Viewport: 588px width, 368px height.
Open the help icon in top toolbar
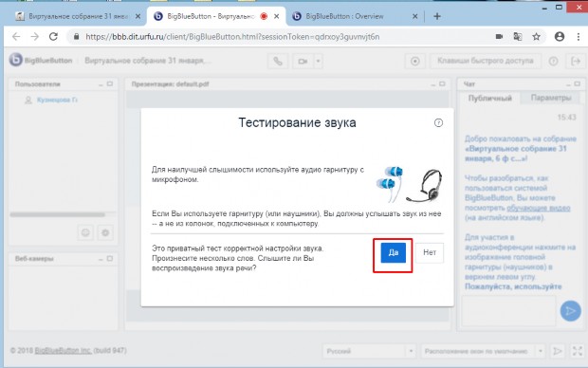click(x=553, y=61)
